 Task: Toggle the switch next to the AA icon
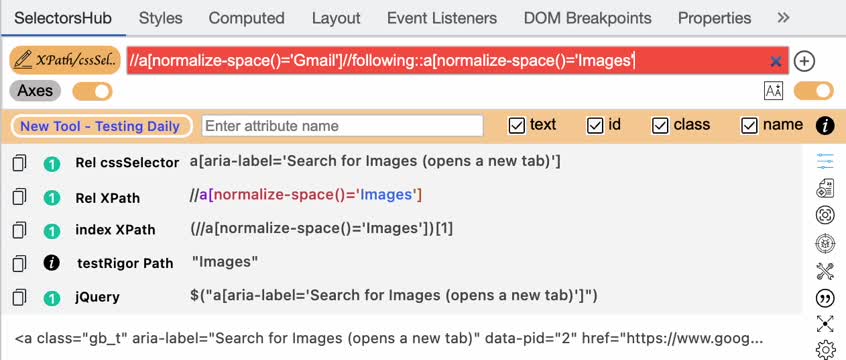814,91
